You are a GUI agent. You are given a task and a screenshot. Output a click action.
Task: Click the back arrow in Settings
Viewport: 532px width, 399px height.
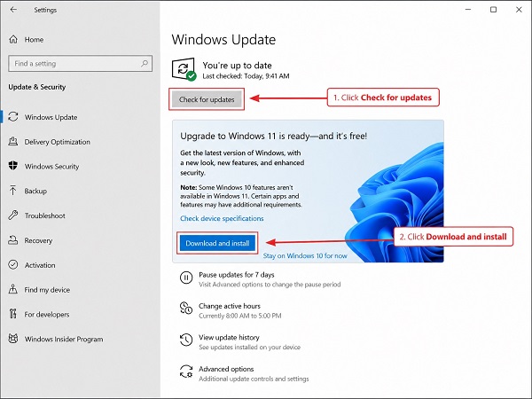pos(13,10)
